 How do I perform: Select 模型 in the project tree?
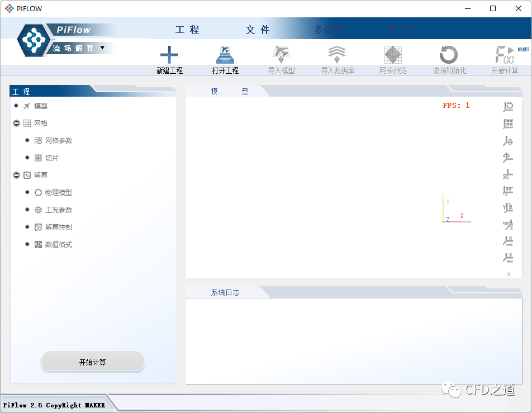pos(41,106)
